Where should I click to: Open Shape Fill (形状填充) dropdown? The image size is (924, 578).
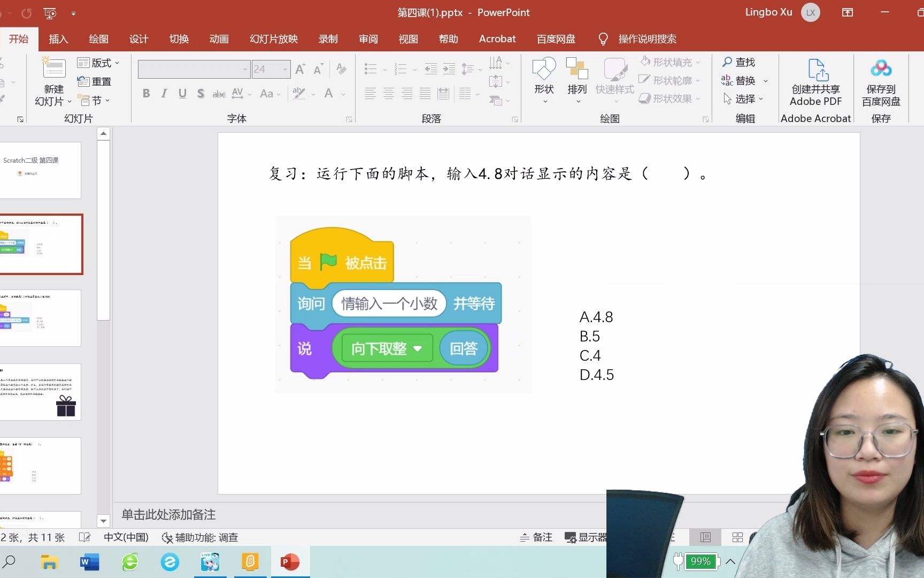coord(670,62)
